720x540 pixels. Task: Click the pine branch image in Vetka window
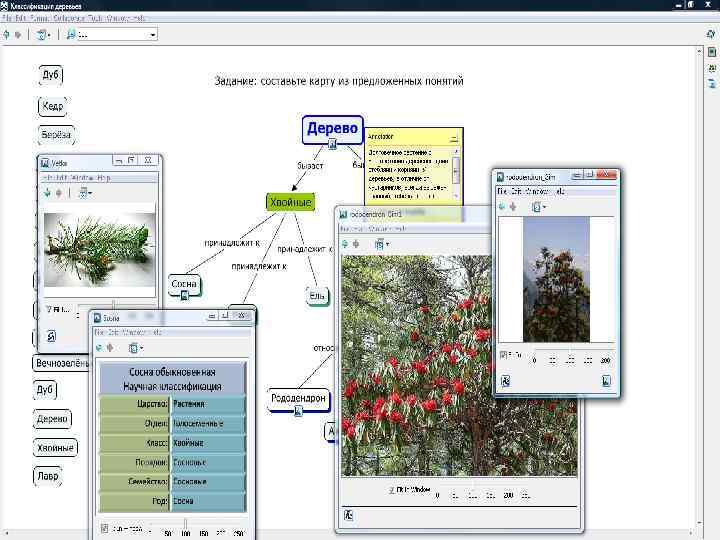[x=99, y=249]
